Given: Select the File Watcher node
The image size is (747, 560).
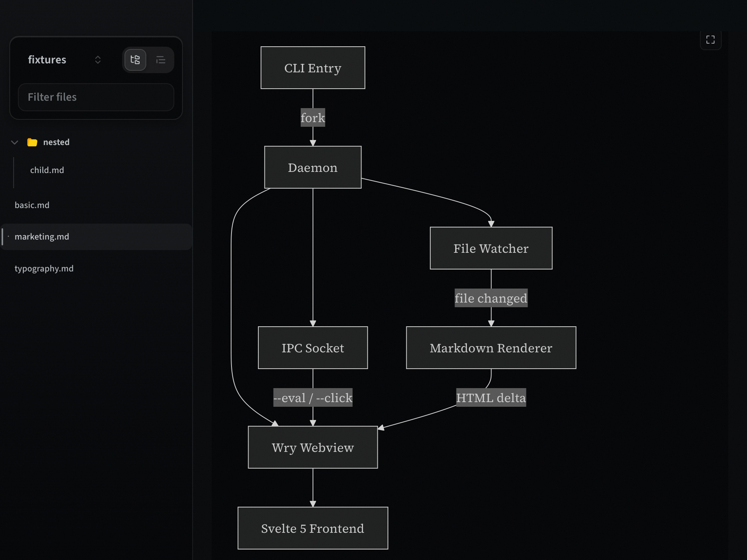Looking at the screenshot, I should 491,248.
